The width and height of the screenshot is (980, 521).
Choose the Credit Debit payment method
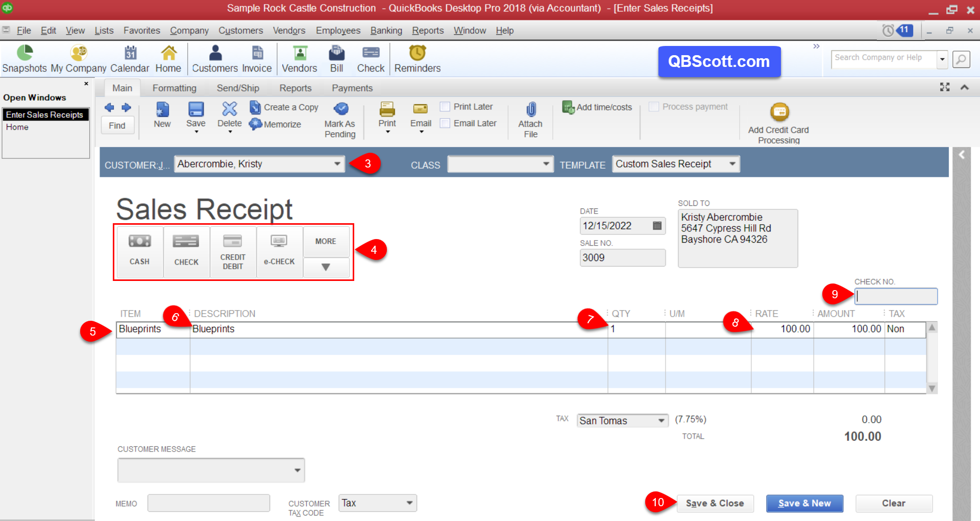233,250
